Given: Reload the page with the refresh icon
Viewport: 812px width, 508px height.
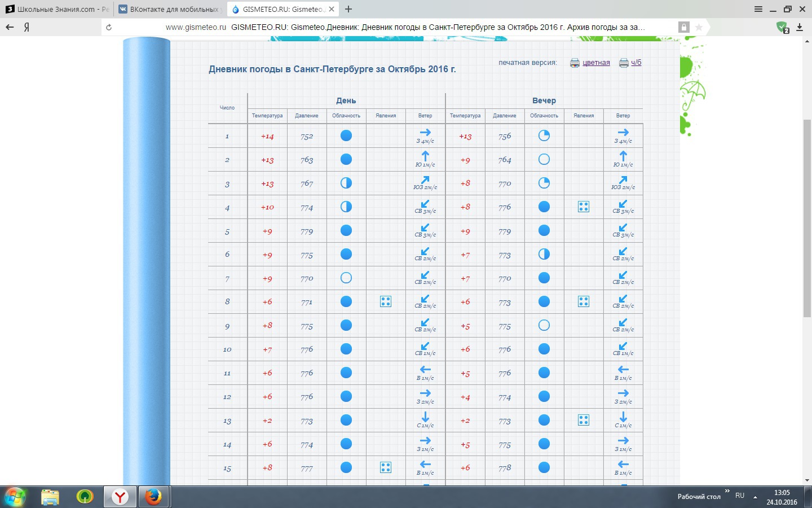Looking at the screenshot, I should point(109,27).
